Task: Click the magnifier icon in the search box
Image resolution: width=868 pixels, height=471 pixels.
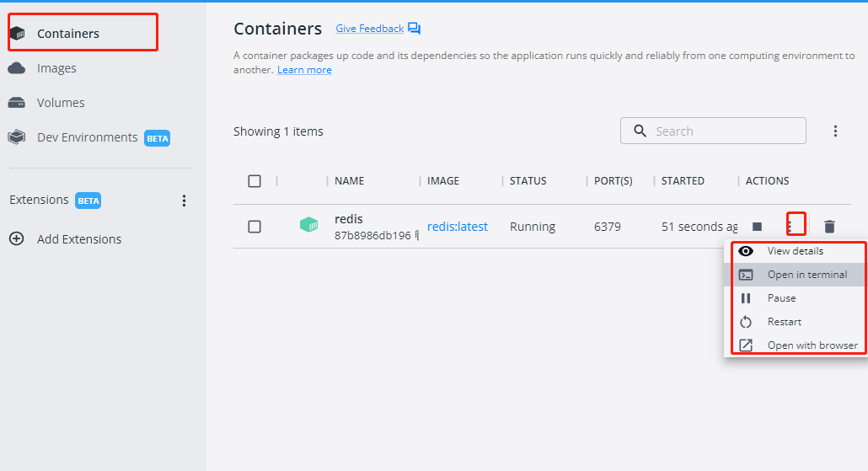Action: pos(640,131)
